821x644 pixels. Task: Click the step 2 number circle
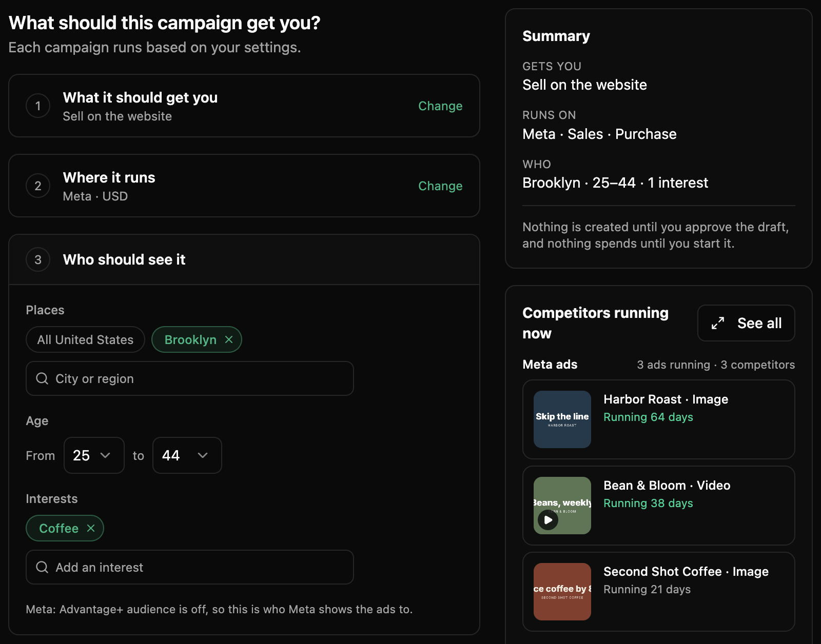(x=38, y=186)
